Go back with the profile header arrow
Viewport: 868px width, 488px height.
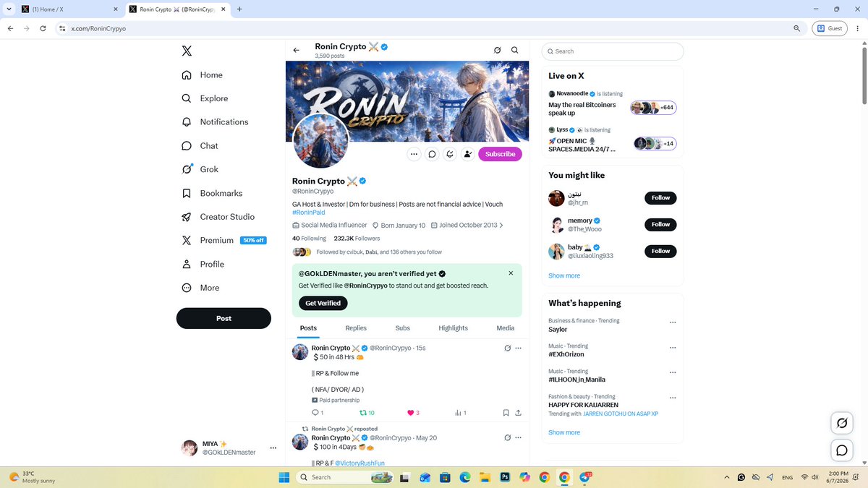pyautogui.click(x=296, y=51)
